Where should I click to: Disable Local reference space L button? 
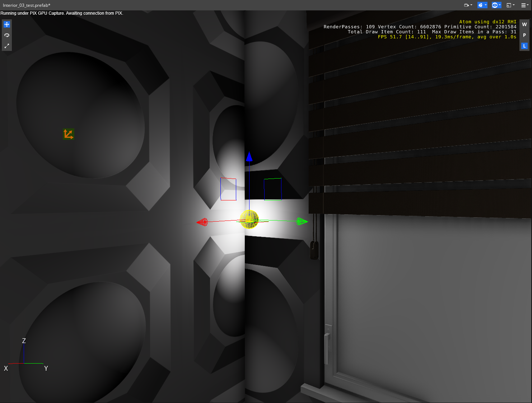pos(524,46)
